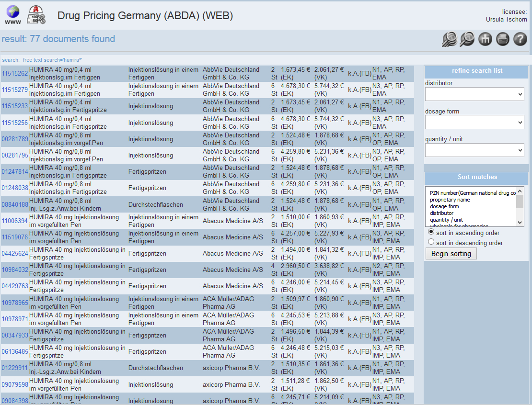Choose 'dosage form' in sort list
532x405 pixels.
click(x=444, y=206)
